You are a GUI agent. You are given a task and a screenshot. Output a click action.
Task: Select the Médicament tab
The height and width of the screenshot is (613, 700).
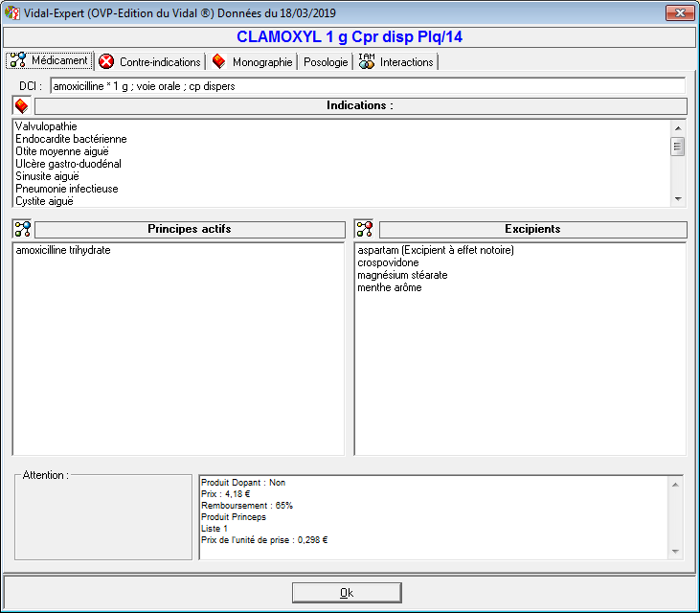click(x=50, y=60)
